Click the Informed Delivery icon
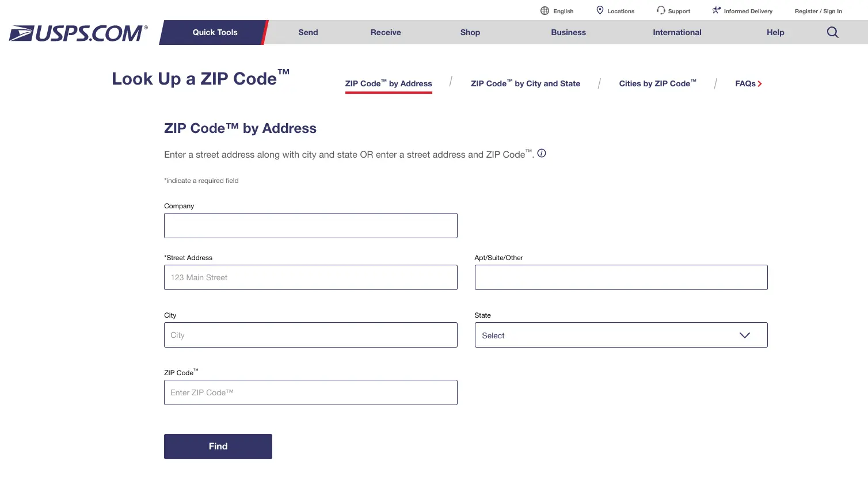This screenshot has height=492, width=868. tap(717, 10)
